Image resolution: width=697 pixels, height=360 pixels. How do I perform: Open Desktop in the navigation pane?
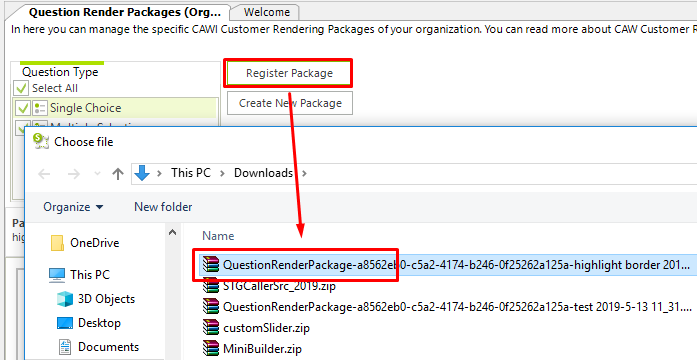[x=99, y=323]
